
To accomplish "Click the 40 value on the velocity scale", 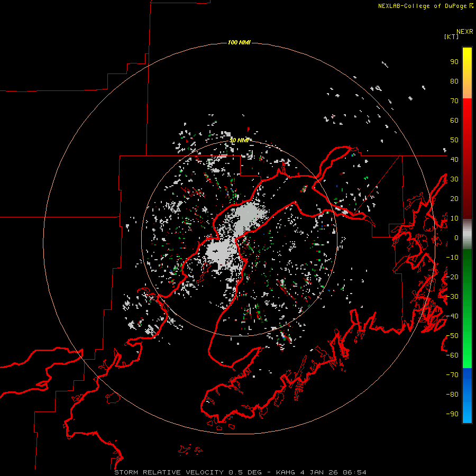I will (x=454, y=160).
